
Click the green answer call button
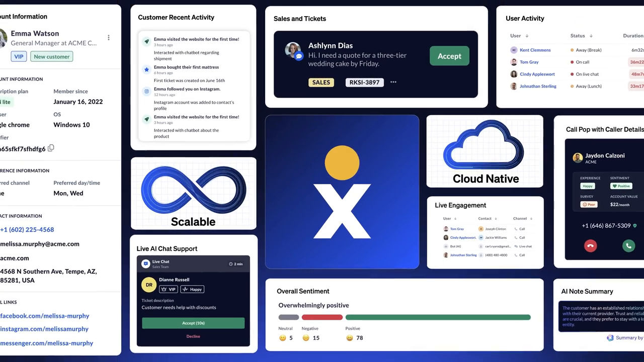[628, 246]
